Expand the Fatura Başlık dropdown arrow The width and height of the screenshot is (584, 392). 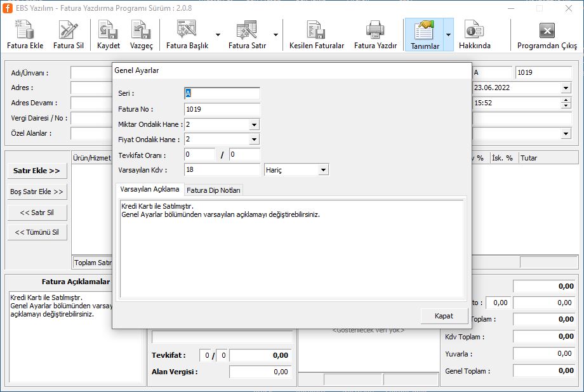point(218,35)
